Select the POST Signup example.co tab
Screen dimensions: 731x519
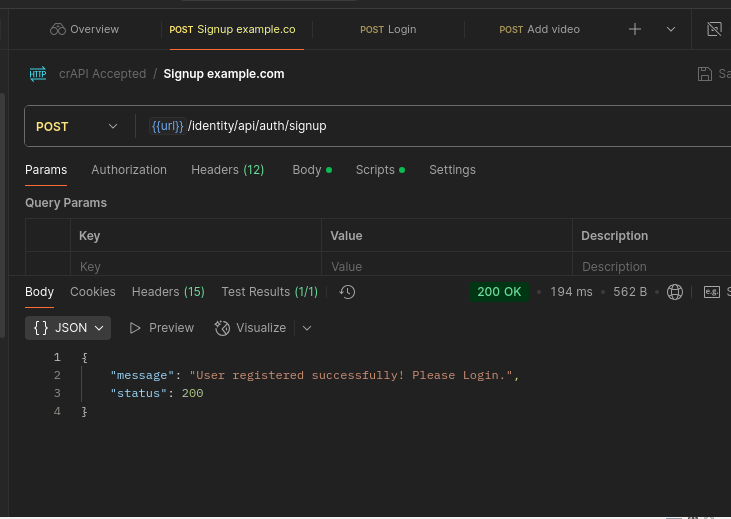click(232, 29)
